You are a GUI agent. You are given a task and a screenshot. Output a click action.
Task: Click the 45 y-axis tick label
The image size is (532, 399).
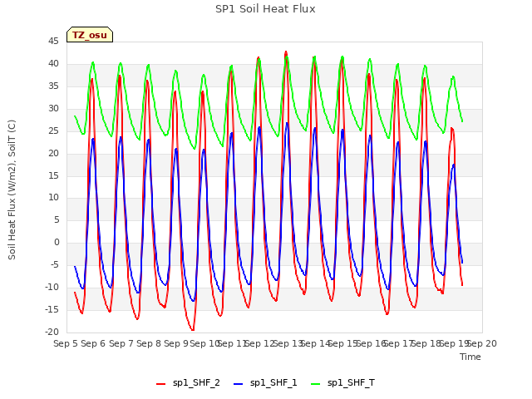[x=53, y=42]
